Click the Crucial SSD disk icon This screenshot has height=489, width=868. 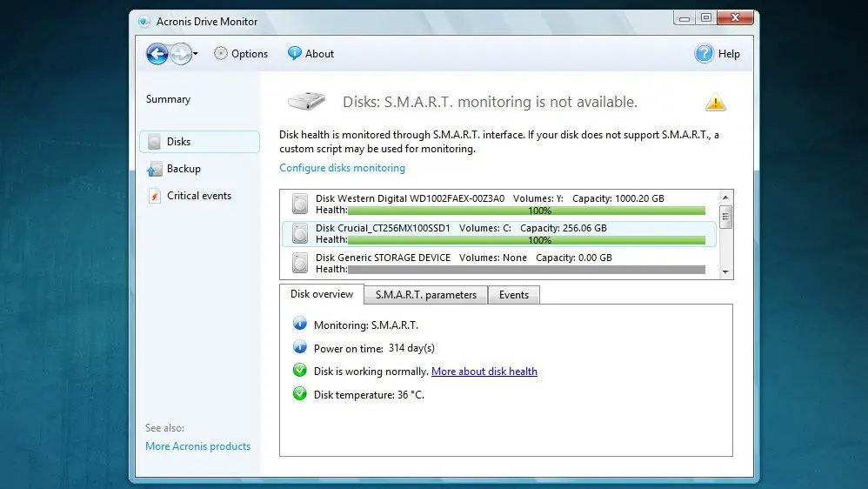pyautogui.click(x=300, y=234)
